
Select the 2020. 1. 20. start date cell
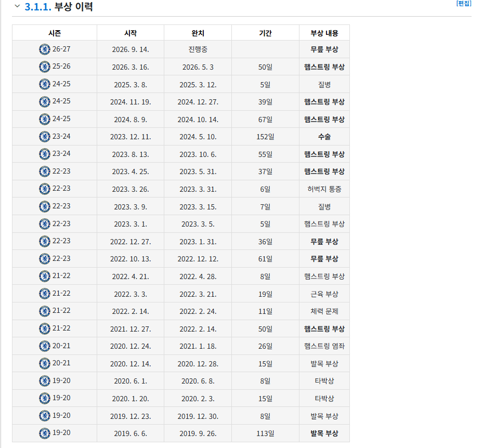click(x=130, y=399)
